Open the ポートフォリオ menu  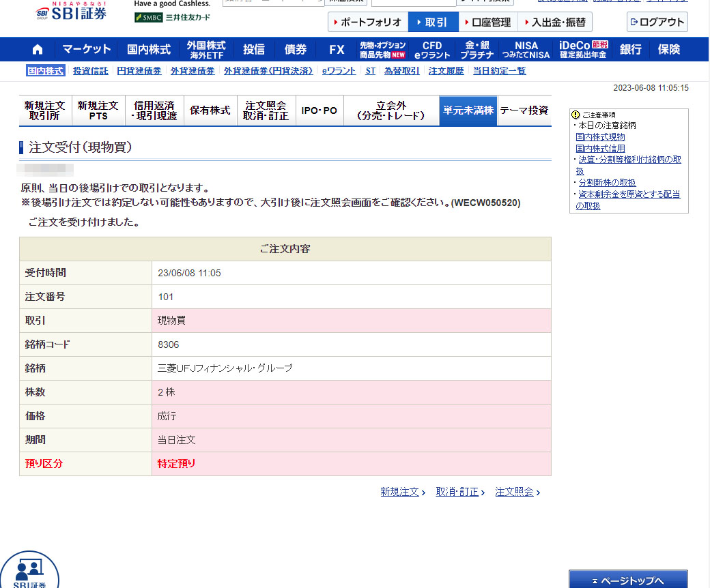(x=367, y=23)
